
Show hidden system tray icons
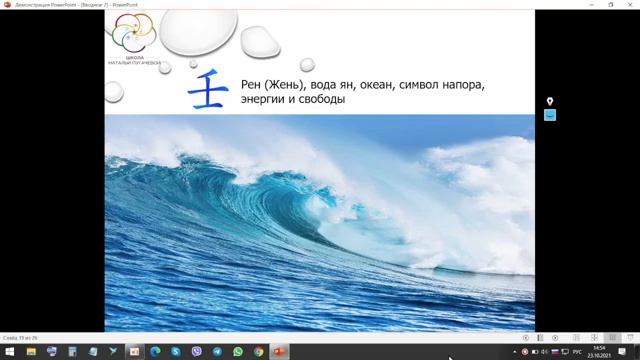point(515,351)
